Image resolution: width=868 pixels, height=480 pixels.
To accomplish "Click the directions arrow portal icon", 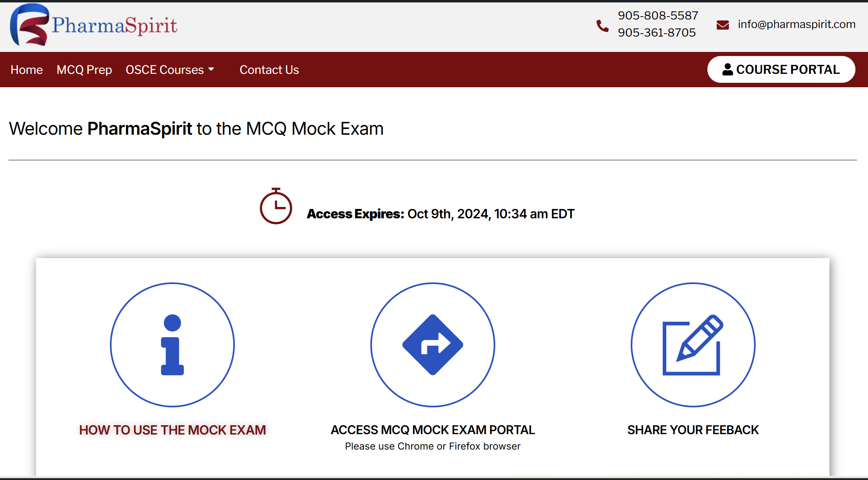I will (x=433, y=344).
